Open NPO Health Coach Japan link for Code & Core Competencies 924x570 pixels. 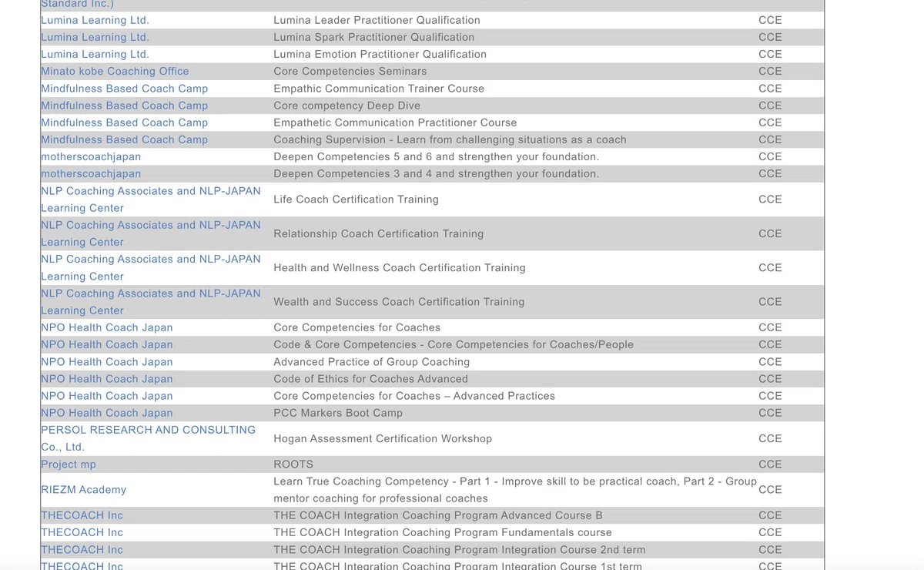point(107,344)
